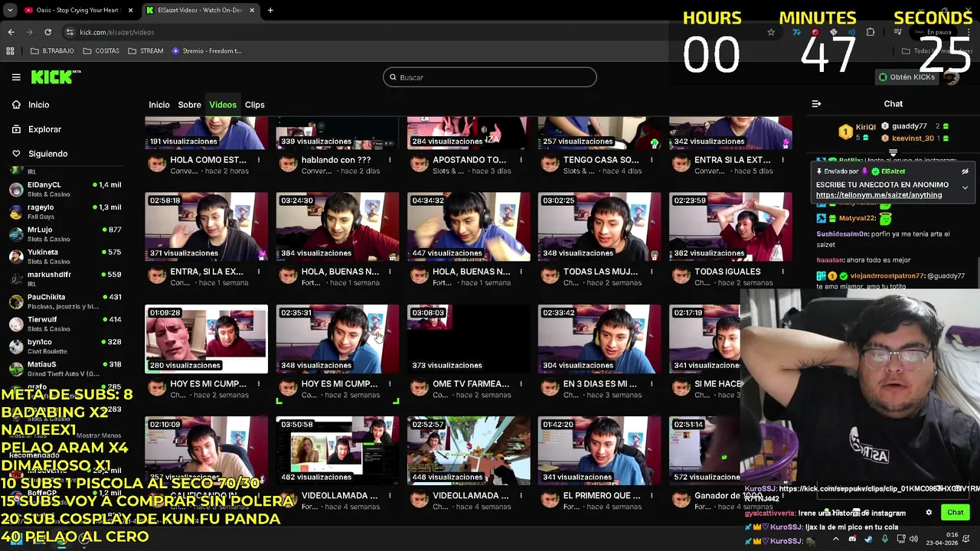Open a new browser tab
This screenshot has height=551, width=980.
click(270, 10)
